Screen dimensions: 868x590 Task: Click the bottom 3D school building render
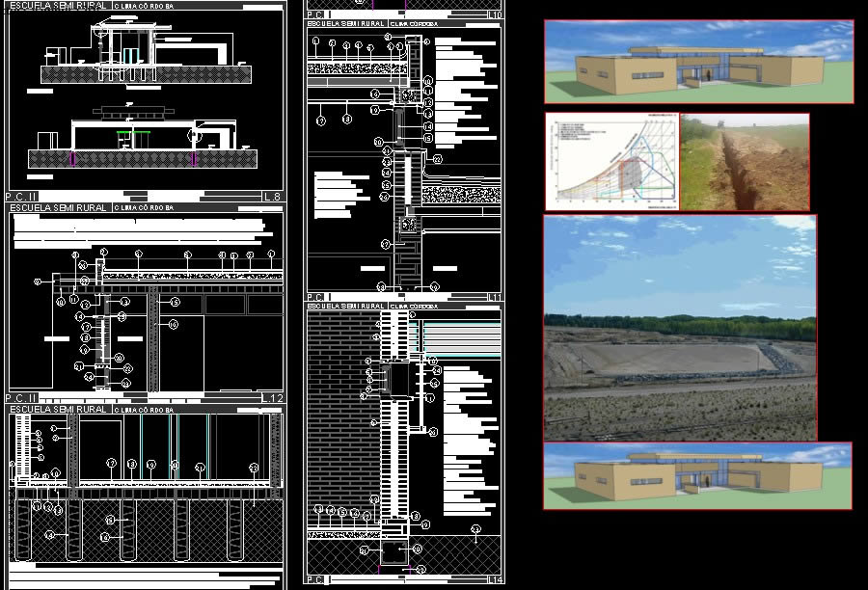[696, 476]
